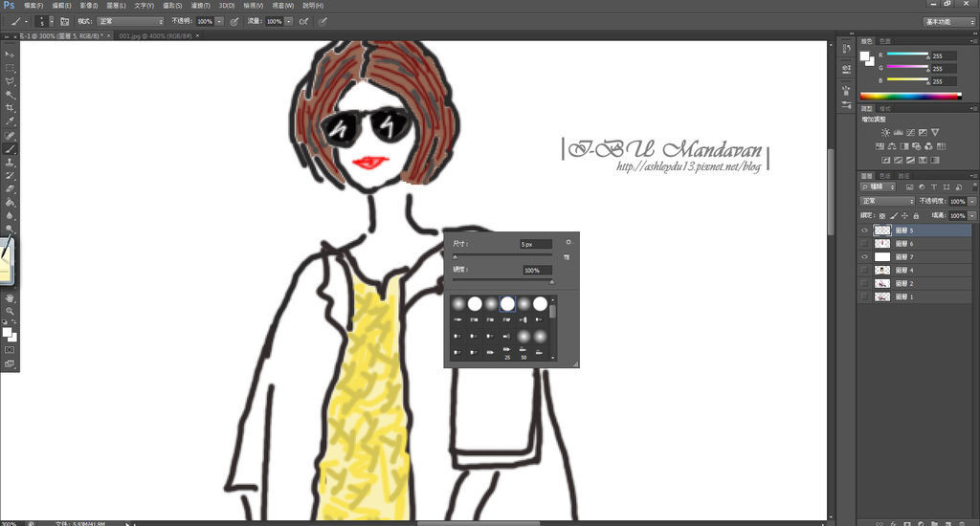The image size is (980, 526).
Task: Hide layer 5 visibility eye
Action: point(865,230)
